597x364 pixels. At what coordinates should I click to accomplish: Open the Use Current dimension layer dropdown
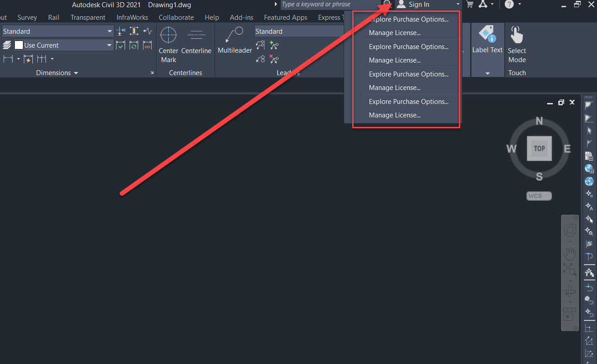(63, 45)
